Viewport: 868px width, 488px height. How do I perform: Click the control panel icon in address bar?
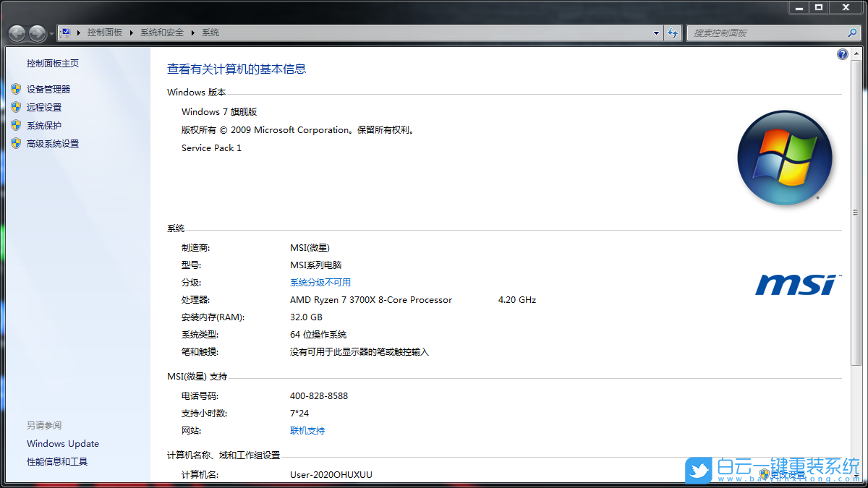[64, 32]
